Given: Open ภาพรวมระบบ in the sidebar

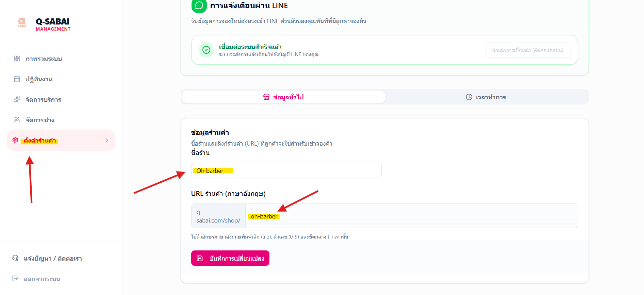Looking at the screenshot, I should point(44,59).
